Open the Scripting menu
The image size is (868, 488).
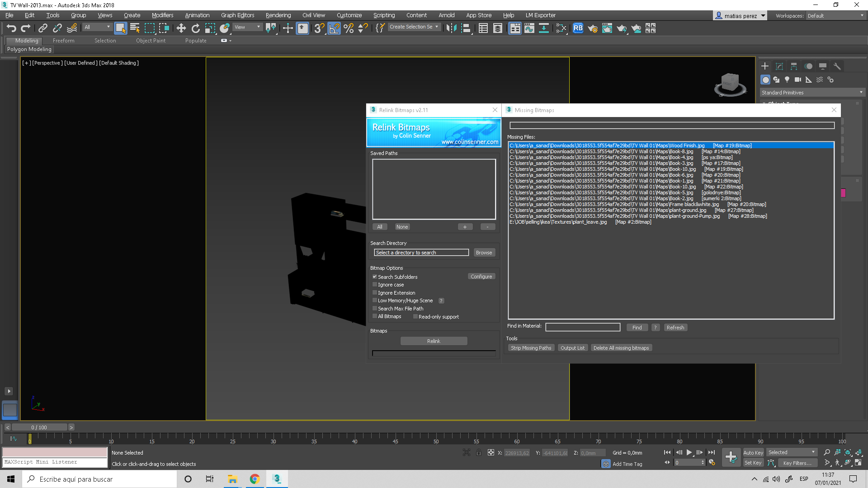[x=384, y=15]
